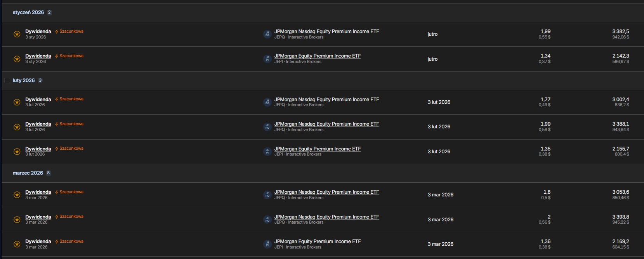Screen dimensions: 644x259
Task: Open the JPMorgan Equity Premium Income ETF link for 3 sty 2026
Action: pyautogui.click(x=317, y=56)
